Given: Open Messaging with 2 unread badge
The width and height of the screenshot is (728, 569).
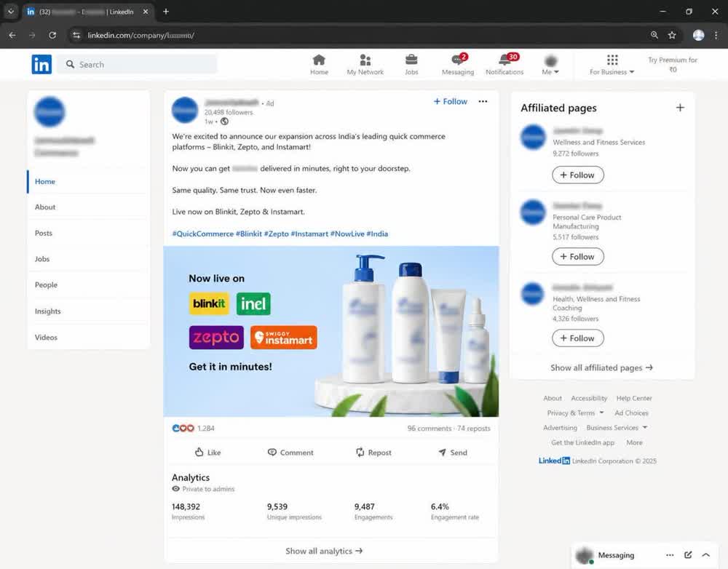Looking at the screenshot, I should 458,65.
